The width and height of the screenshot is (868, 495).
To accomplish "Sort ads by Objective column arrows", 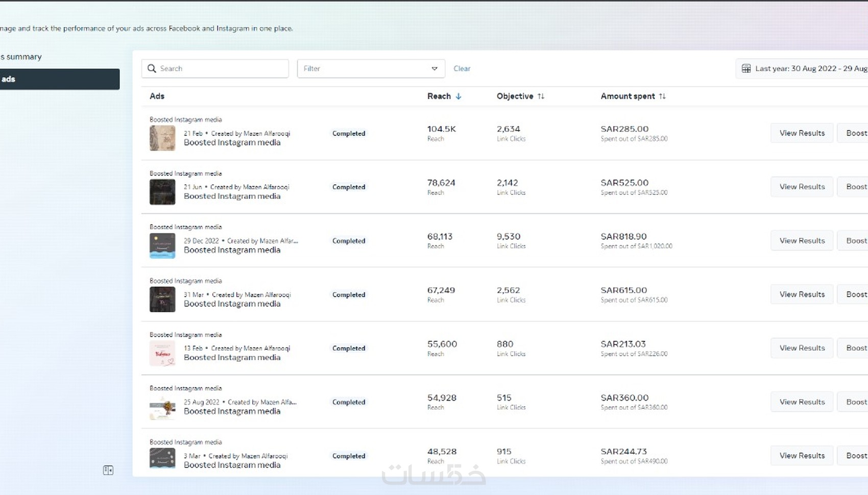I will click(541, 96).
